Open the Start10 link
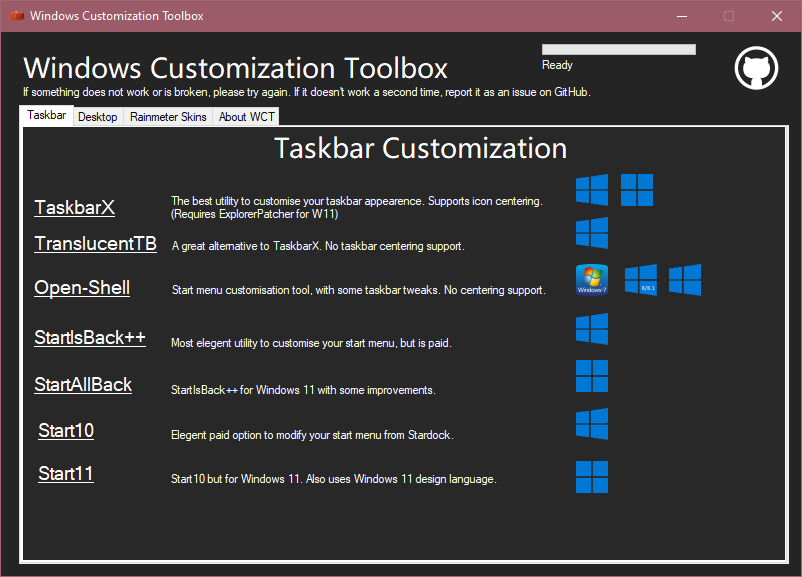The width and height of the screenshot is (802, 577). tap(65, 430)
